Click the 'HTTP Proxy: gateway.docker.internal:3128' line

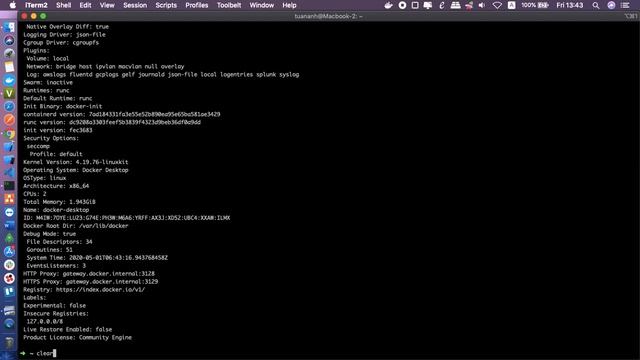coord(89,273)
